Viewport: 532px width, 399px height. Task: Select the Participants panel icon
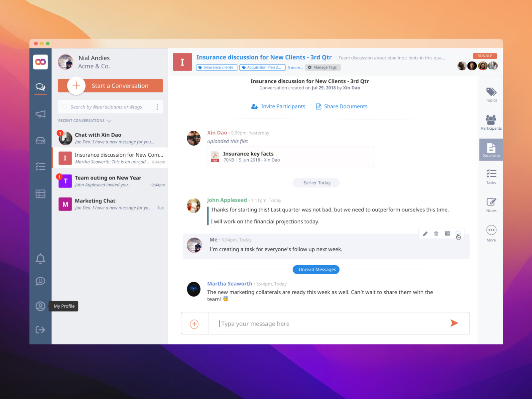click(491, 122)
